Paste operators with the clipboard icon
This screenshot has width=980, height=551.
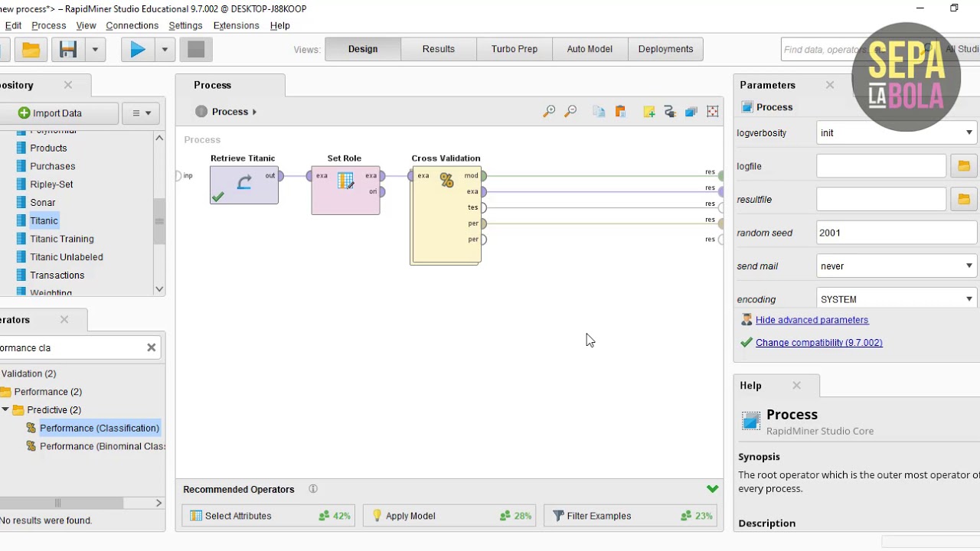(620, 112)
